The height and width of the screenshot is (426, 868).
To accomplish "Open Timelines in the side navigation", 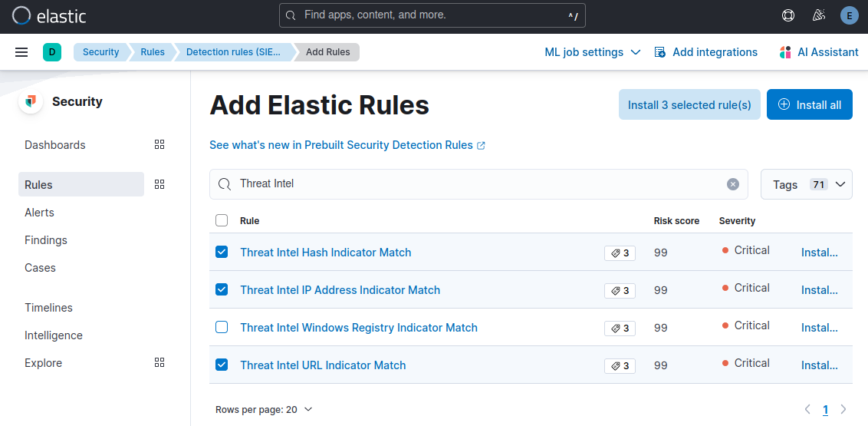I will 49,308.
